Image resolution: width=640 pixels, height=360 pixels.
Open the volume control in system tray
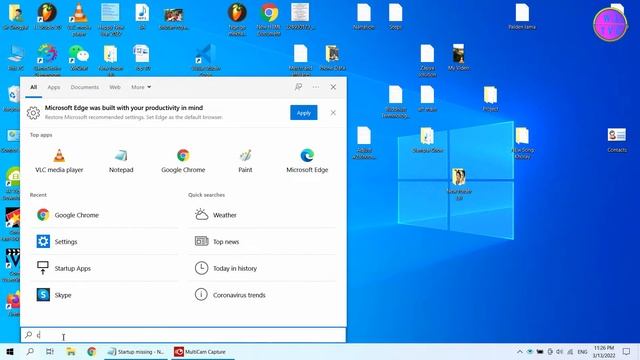pyautogui.click(x=560, y=351)
